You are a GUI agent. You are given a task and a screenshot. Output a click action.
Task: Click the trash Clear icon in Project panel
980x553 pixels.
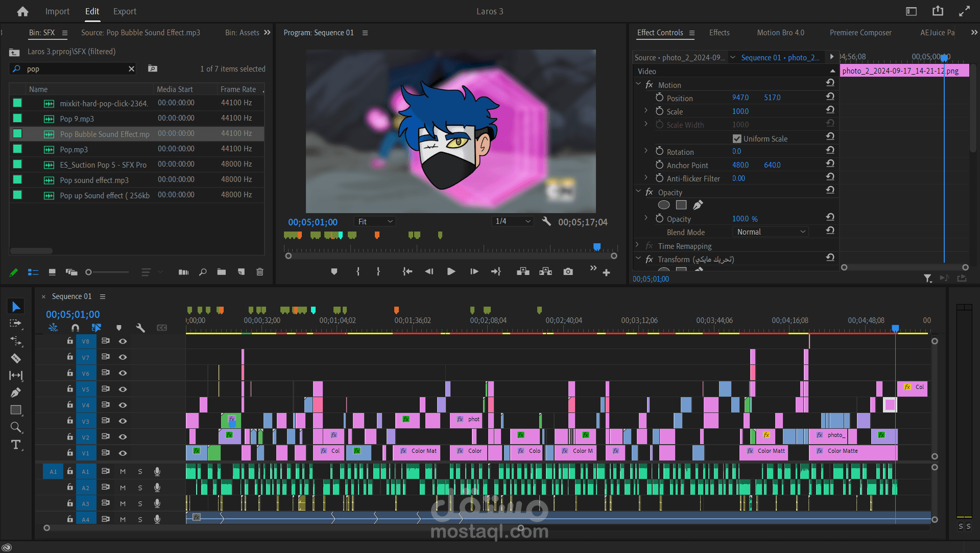pos(259,272)
